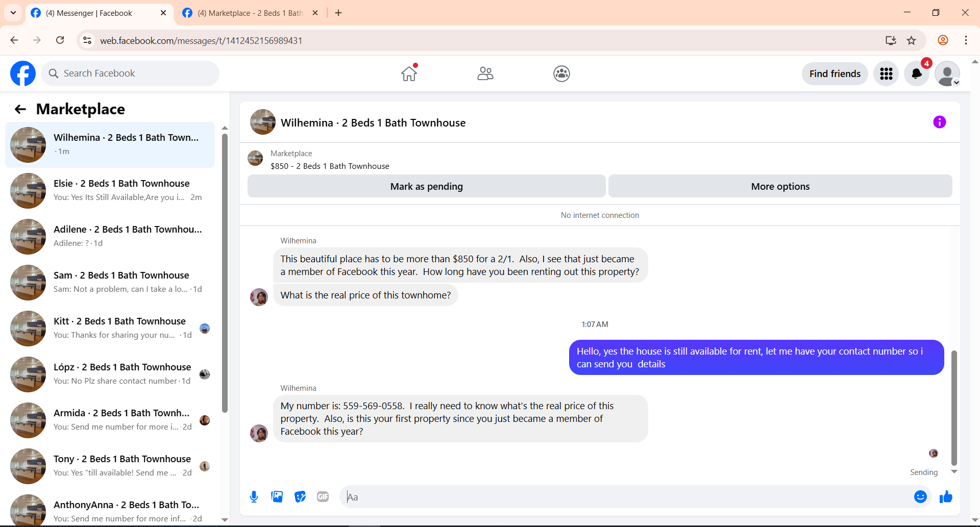Click Wilhemina's avatar beside her last message
The height and width of the screenshot is (527, 980).
pos(259,433)
